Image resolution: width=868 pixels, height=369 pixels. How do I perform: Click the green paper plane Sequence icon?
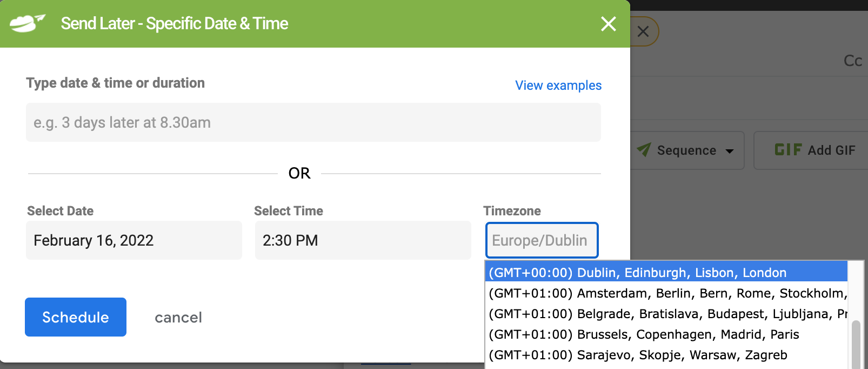pos(644,149)
